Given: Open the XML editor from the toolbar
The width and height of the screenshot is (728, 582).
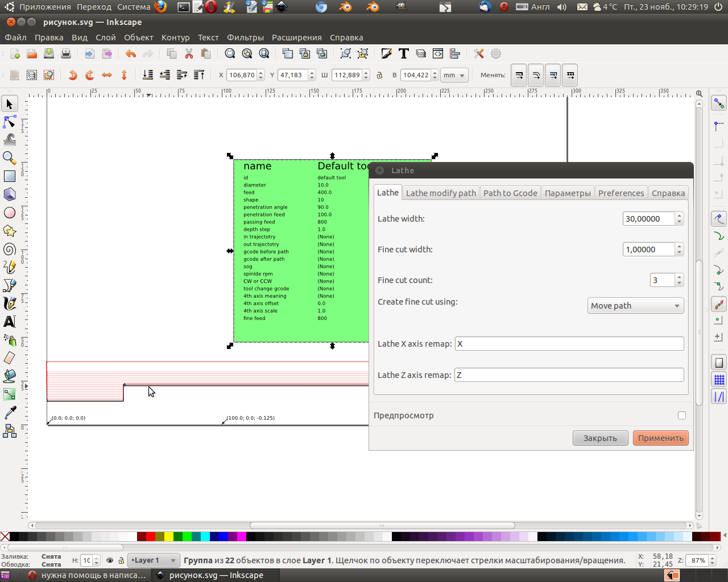Looking at the screenshot, I should (438, 53).
